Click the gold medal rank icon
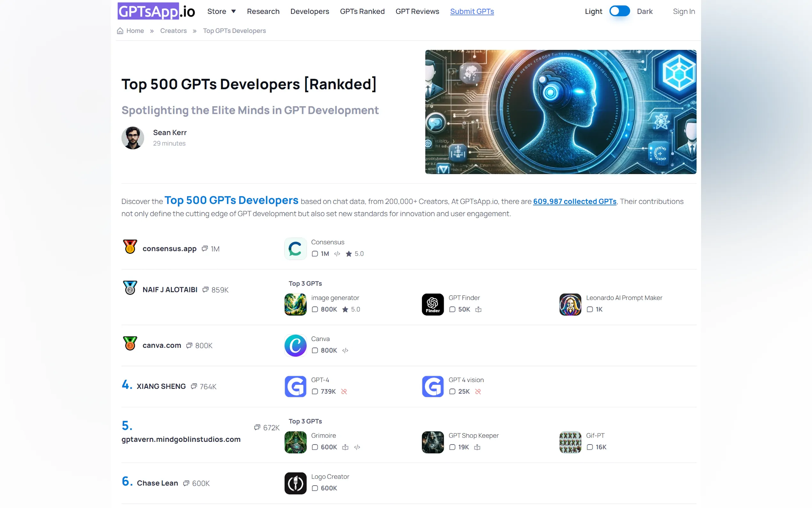 click(x=130, y=247)
